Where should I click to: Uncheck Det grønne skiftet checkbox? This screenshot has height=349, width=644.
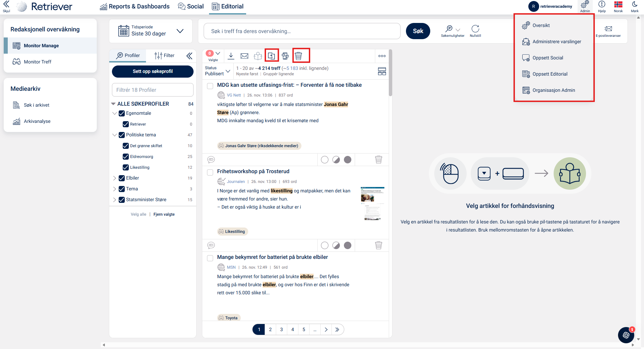[x=126, y=146]
